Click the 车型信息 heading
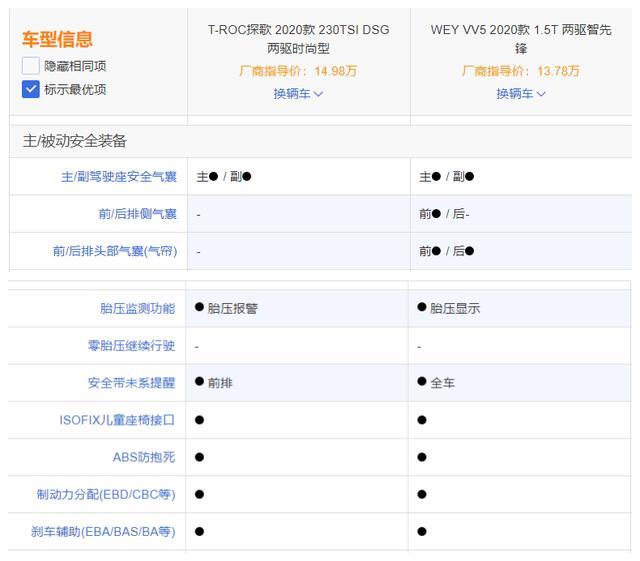The width and height of the screenshot is (640, 561). (57, 39)
